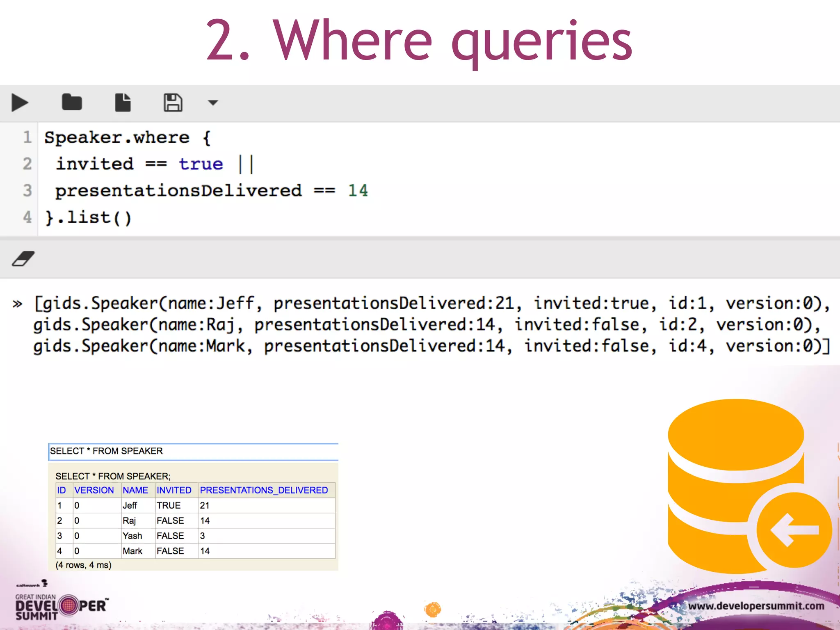Expand the save options dropdown arrow
This screenshot has width=840, height=630.
click(213, 103)
